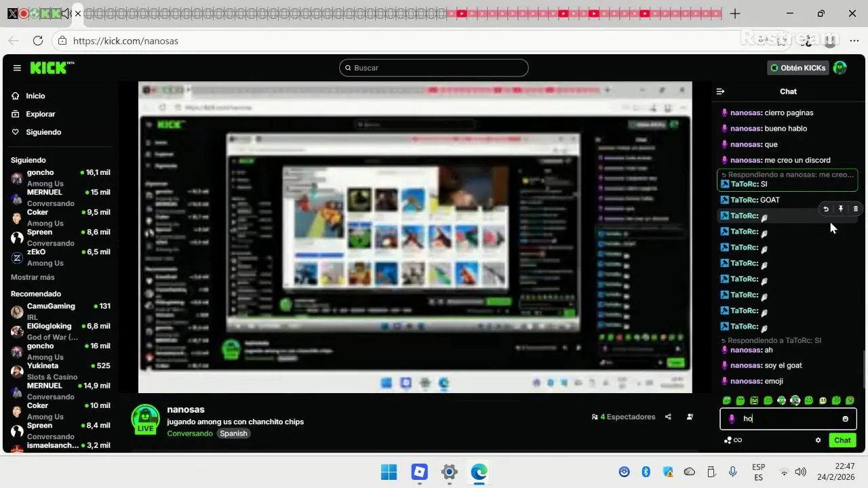The width and height of the screenshot is (868, 488).
Task: Click the channel points infinity icon
Action: coord(733,441)
